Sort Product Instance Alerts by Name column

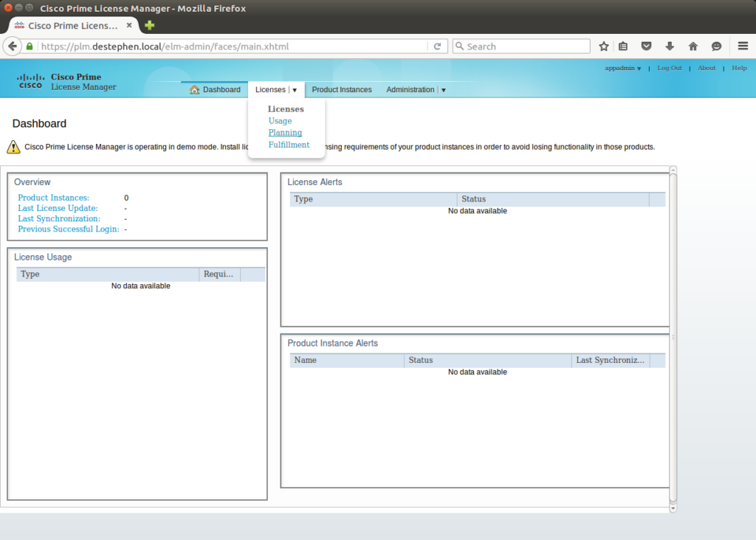pos(347,360)
